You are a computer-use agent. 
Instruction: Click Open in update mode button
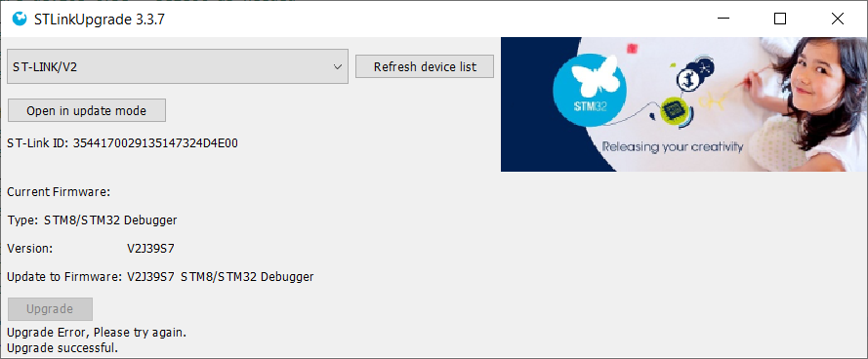coord(86,110)
